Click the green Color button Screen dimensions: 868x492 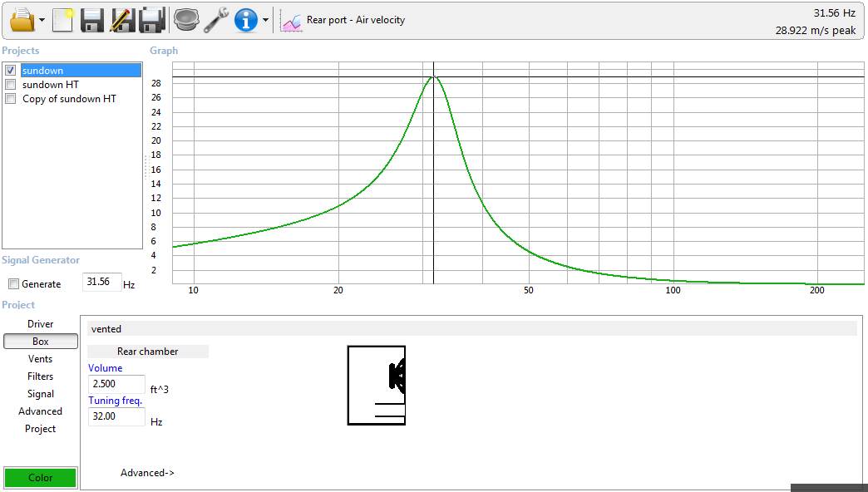[x=41, y=478]
